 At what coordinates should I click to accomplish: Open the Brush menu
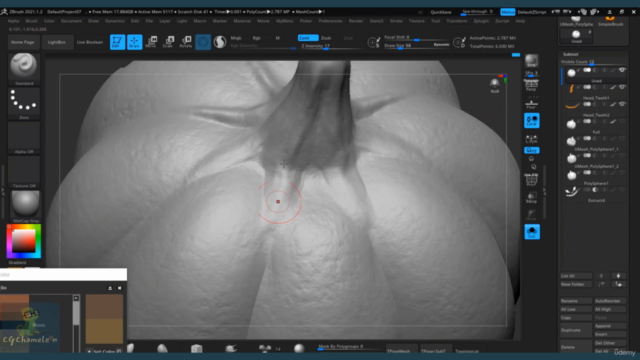tap(31, 21)
